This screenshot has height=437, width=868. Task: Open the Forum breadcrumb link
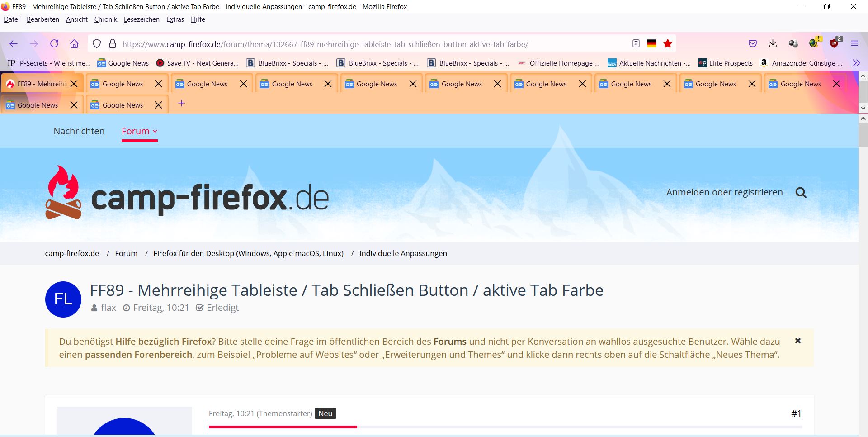point(126,253)
